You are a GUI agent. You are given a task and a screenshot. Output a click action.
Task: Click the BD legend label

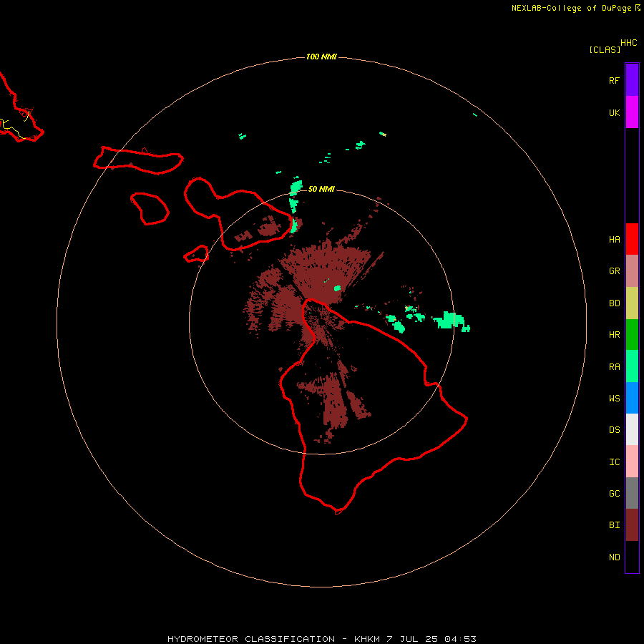coord(614,303)
